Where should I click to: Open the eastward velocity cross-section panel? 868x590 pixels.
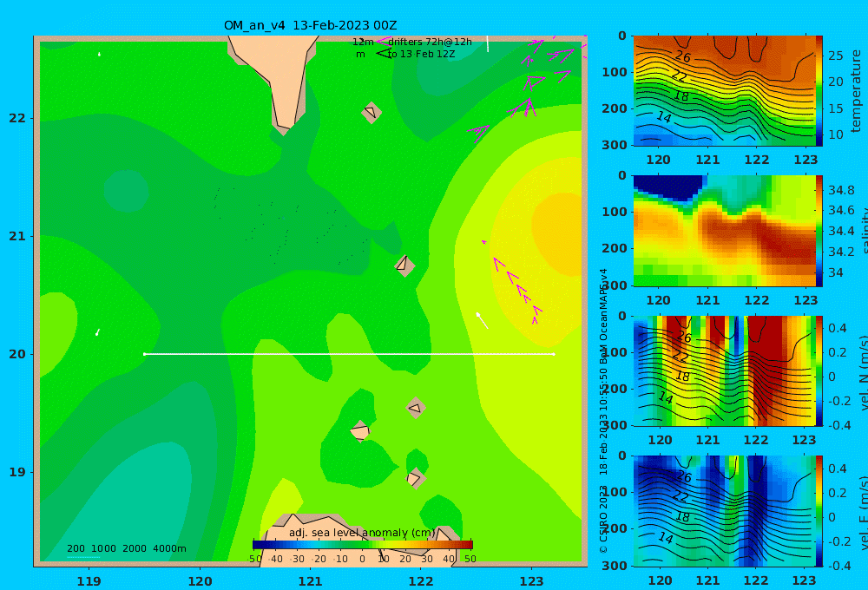724,511
